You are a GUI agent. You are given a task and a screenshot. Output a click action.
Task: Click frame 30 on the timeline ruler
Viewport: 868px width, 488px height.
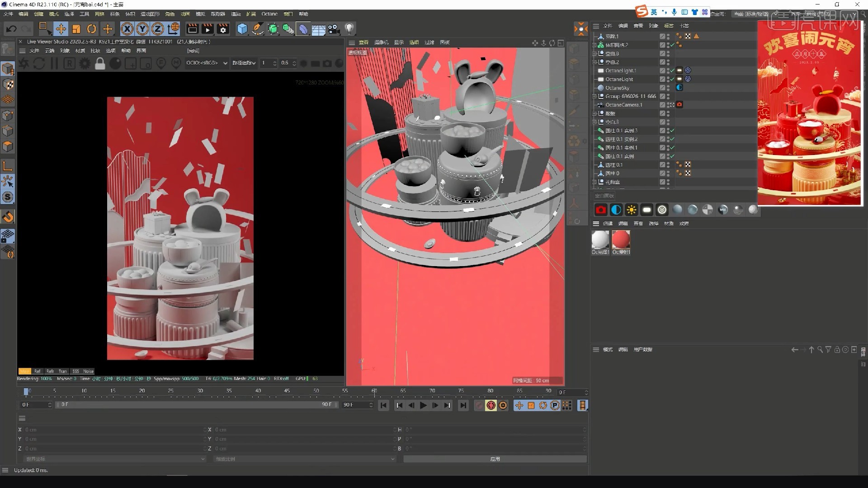pyautogui.click(x=200, y=391)
